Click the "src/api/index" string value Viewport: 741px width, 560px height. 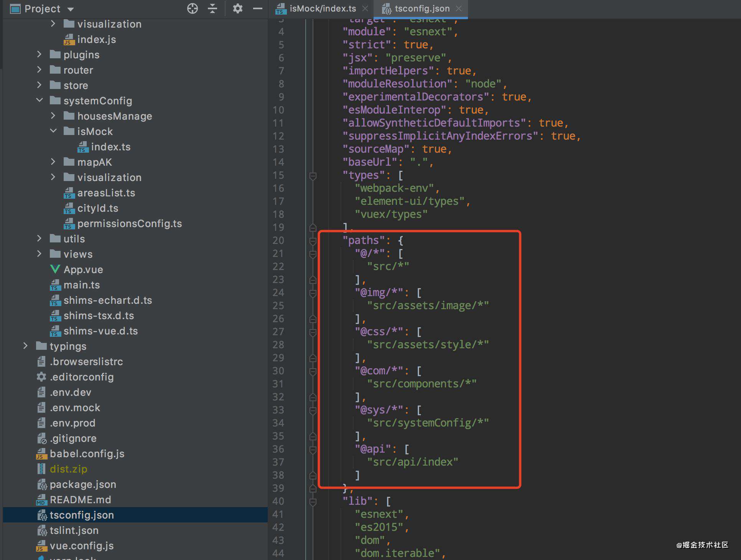(412, 462)
